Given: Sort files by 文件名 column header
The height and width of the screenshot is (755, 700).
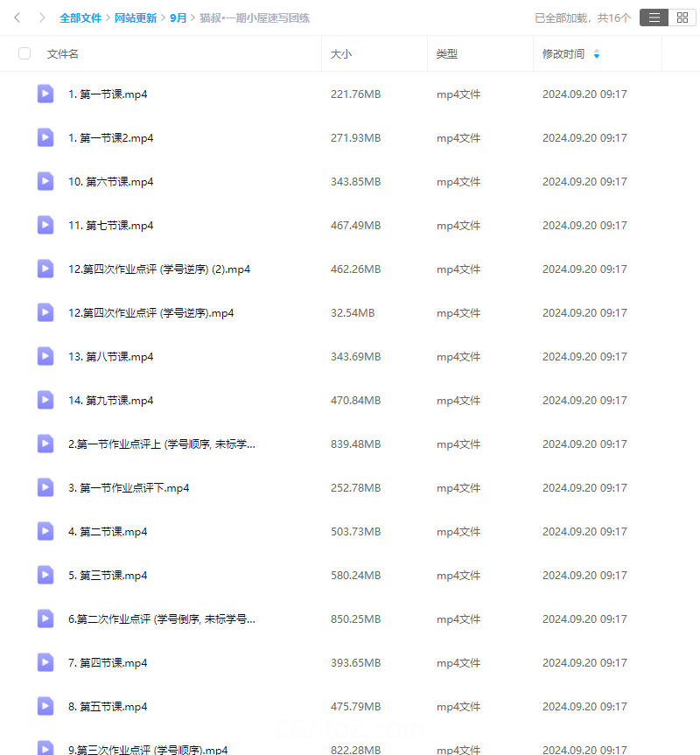Looking at the screenshot, I should (x=63, y=53).
